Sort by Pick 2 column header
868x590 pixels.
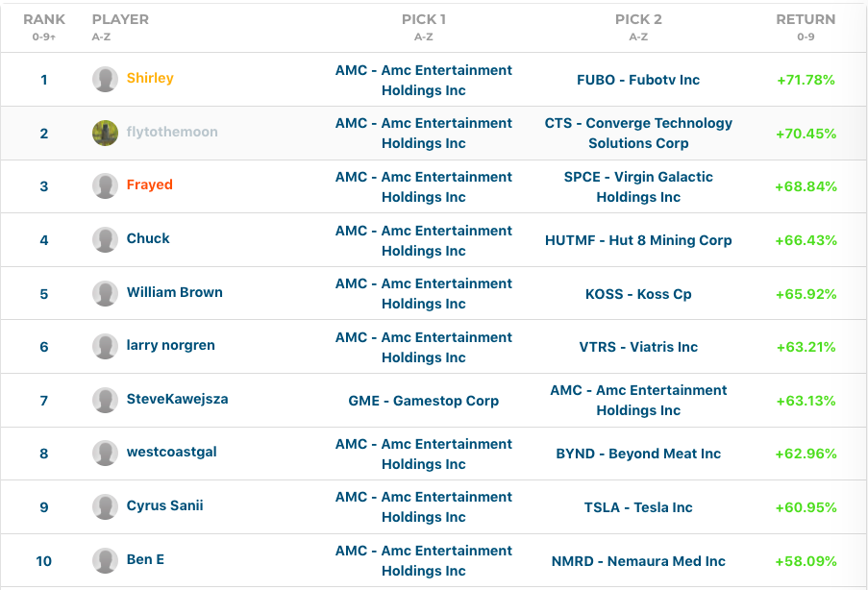tap(638, 19)
